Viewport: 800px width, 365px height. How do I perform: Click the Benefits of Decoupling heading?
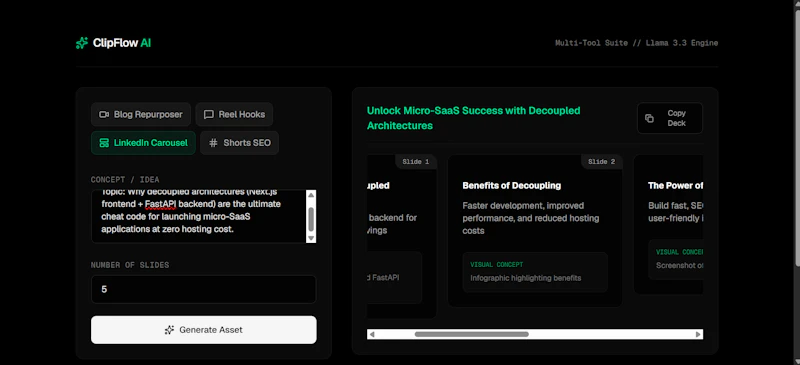tap(512, 186)
